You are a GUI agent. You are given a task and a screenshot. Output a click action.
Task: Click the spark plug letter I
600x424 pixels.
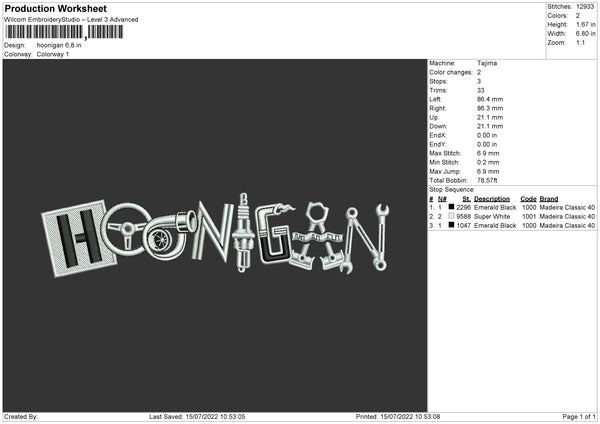(x=242, y=232)
